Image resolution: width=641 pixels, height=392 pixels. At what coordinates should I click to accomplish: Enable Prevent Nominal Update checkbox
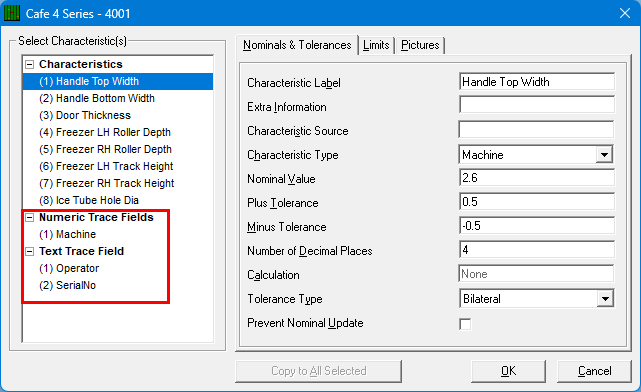(465, 324)
